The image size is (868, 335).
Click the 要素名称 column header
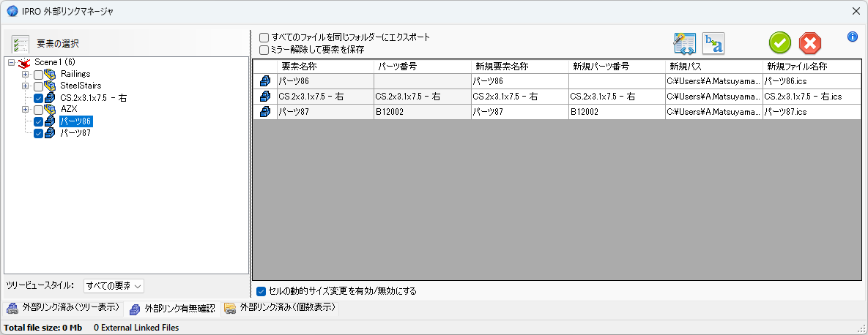click(x=325, y=67)
